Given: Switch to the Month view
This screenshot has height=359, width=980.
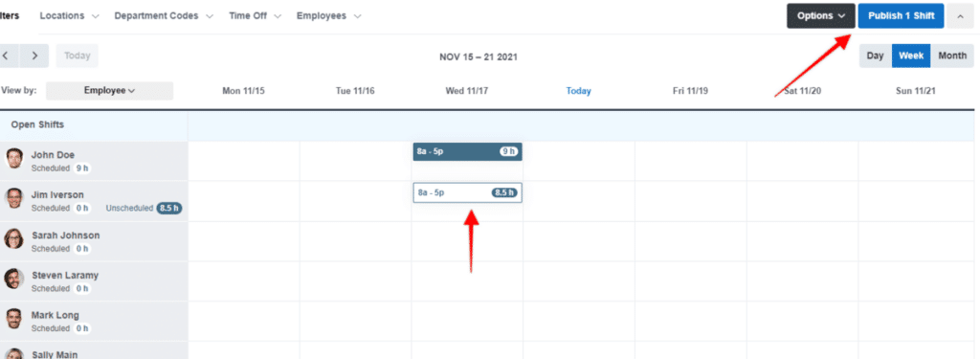Looking at the screenshot, I should click(952, 56).
